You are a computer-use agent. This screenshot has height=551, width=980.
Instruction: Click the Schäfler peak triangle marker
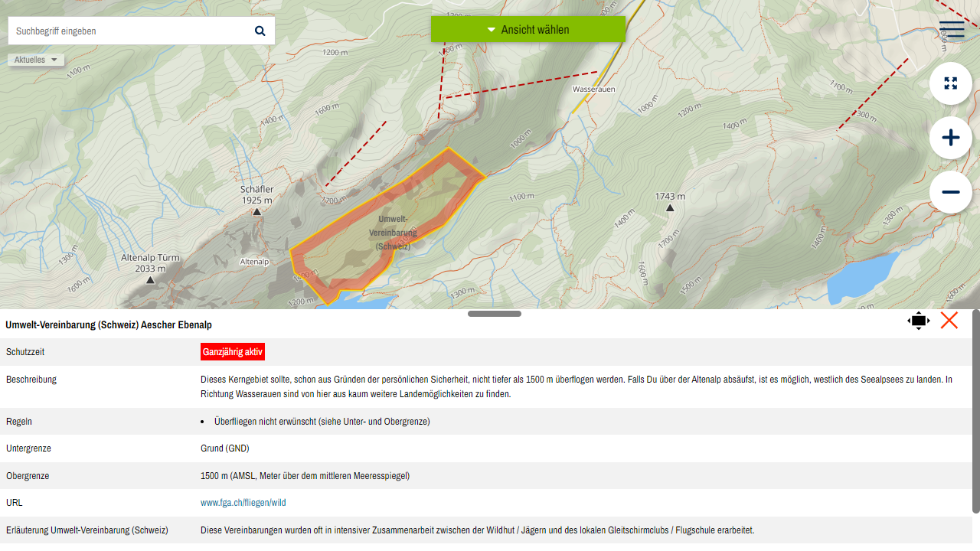(x=257, y=212)
